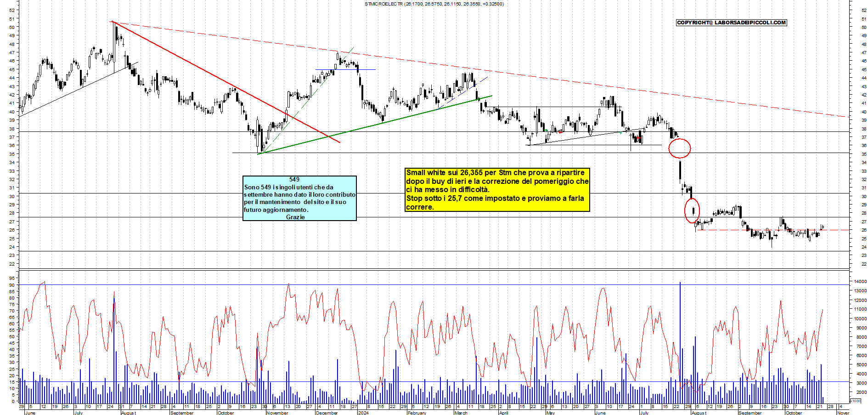Click the '65' value on oscillator scale
868x415 pixels.
[12, 317]
